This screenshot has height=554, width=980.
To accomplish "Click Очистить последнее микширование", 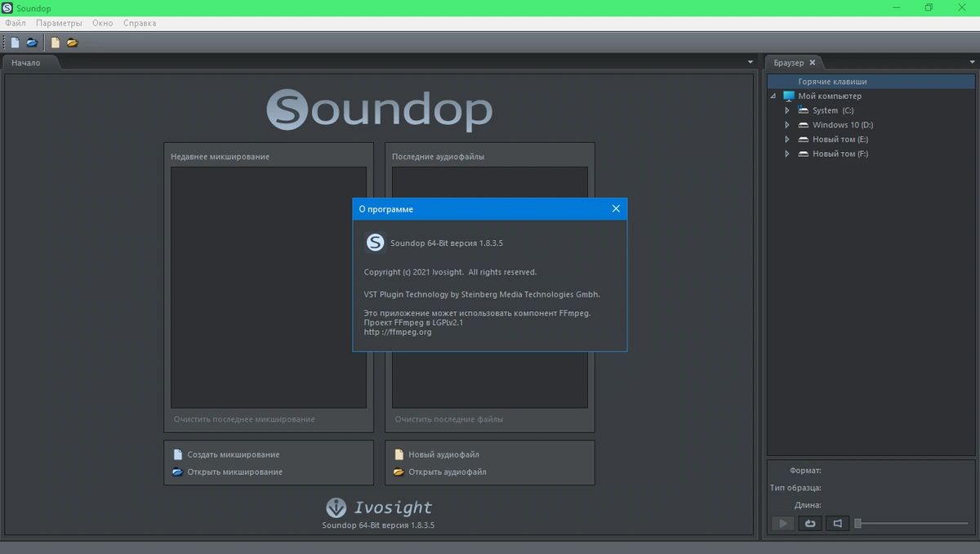I will [244, 419].
